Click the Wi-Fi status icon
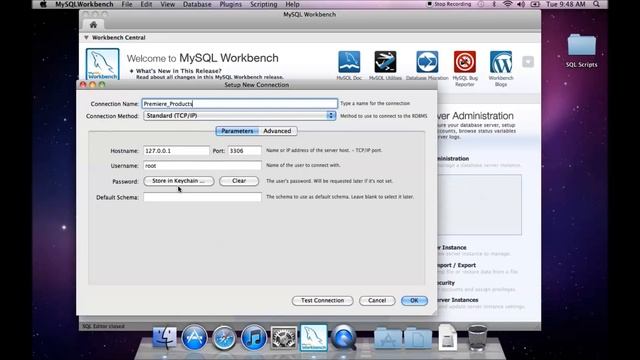Viewport: 640px width, 360px height. [x=507, y=4]
